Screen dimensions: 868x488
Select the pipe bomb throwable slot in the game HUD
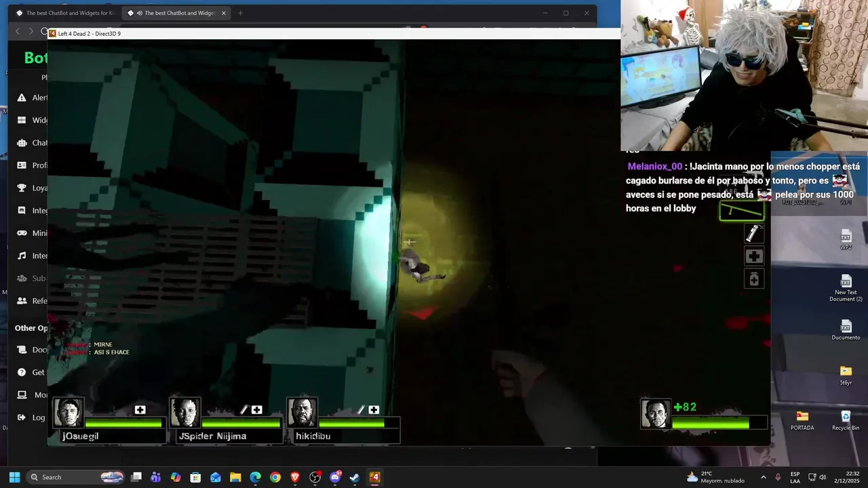pos(753,233)
